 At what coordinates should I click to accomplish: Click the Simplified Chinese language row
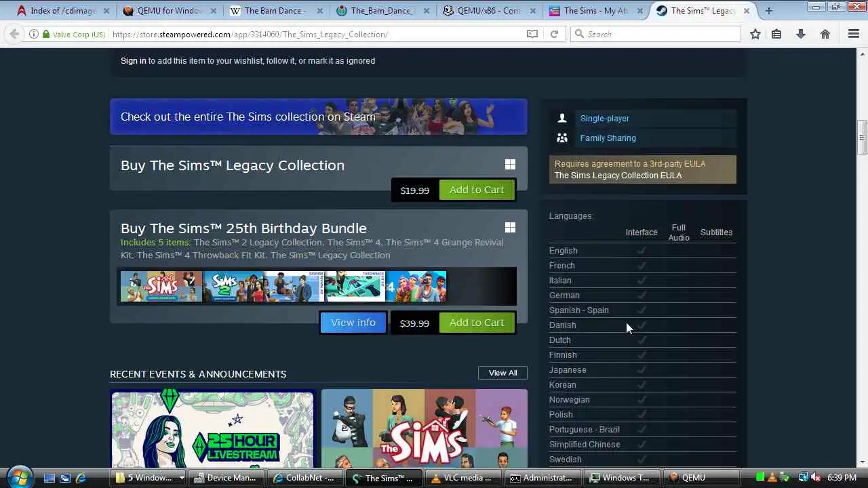pos(642,445)
